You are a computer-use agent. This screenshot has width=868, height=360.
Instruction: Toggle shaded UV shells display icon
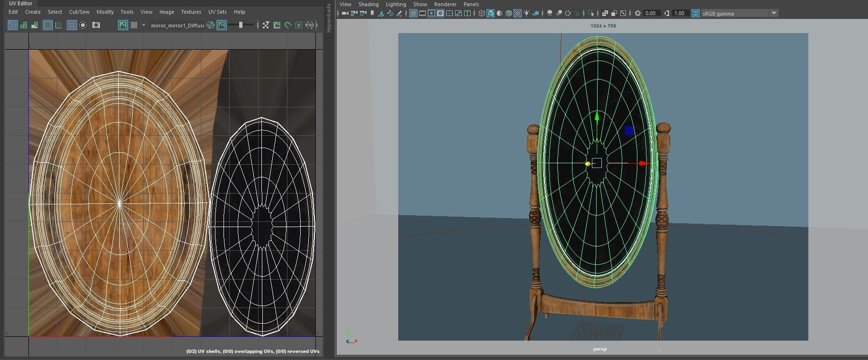[x=24, y=25]
